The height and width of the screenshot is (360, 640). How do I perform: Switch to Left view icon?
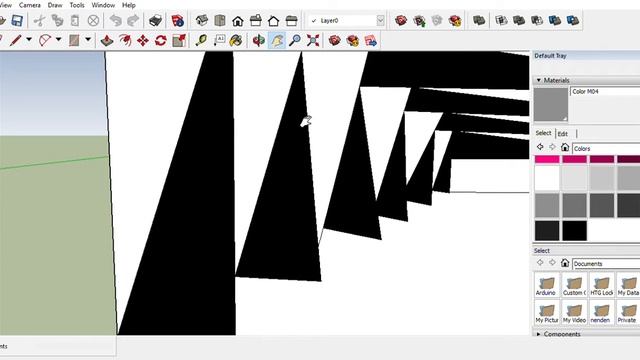[x=291, y=20]
